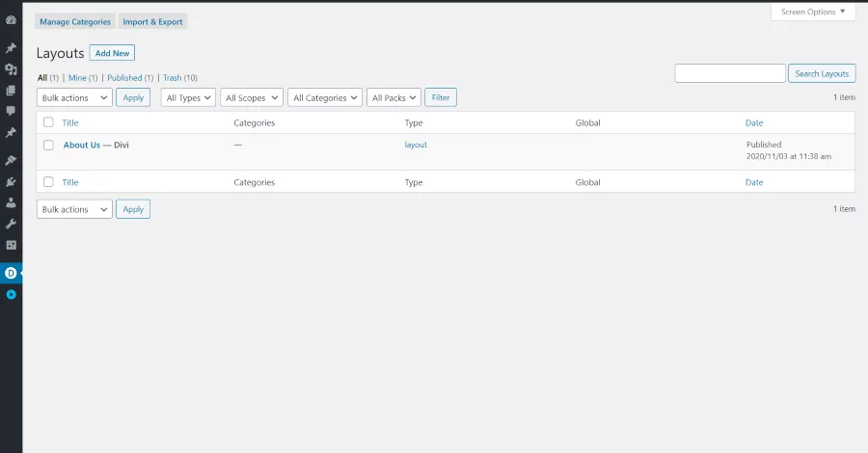Focus the search layouts text field

point(730,73)
